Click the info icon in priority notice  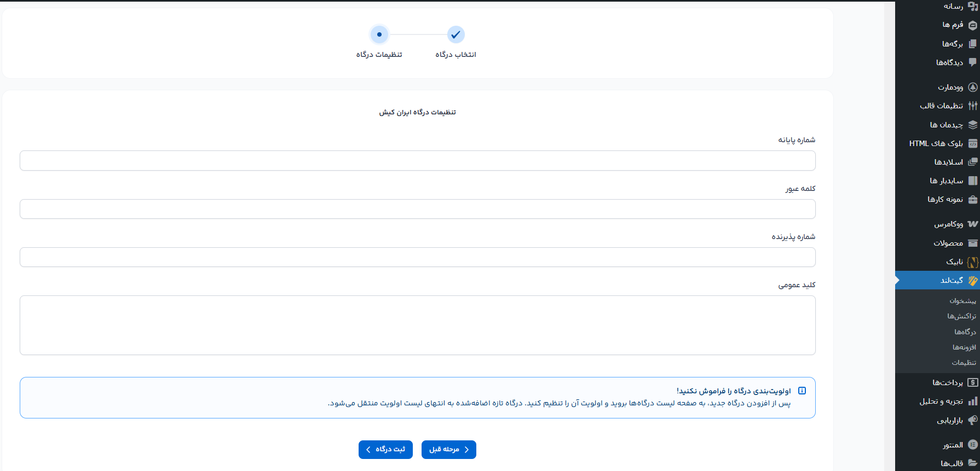pos(802,391)
